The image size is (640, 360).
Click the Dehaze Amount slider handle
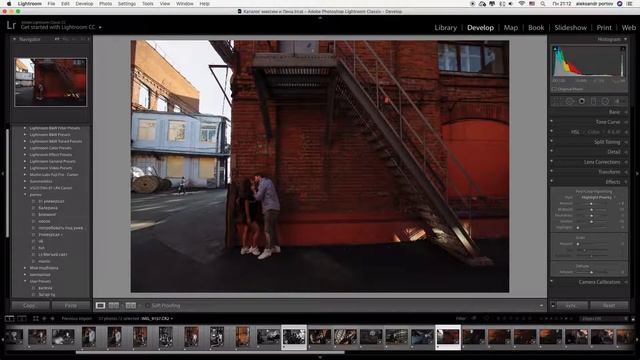tap(591, 272)
